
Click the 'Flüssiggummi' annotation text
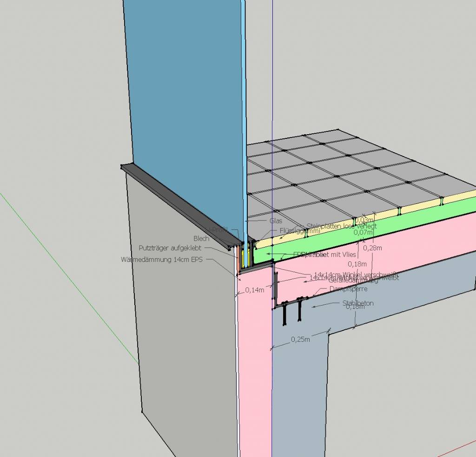(x=300, y=230)
